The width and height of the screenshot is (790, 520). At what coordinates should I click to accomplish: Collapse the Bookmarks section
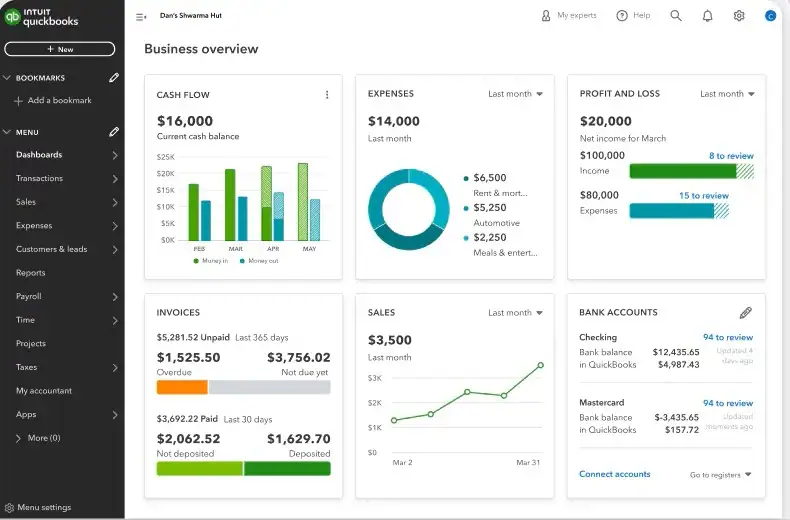tap(7, 78)
